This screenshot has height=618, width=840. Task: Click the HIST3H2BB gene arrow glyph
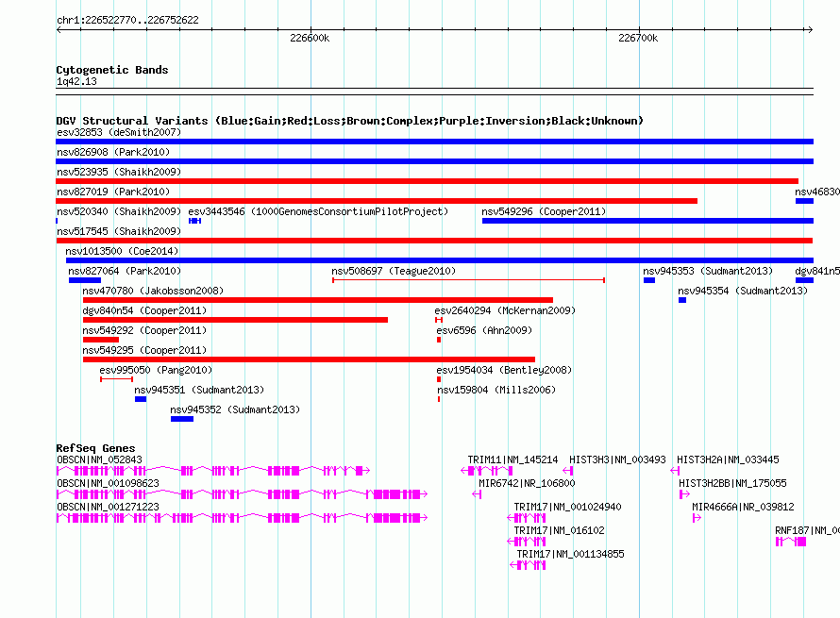684,494
